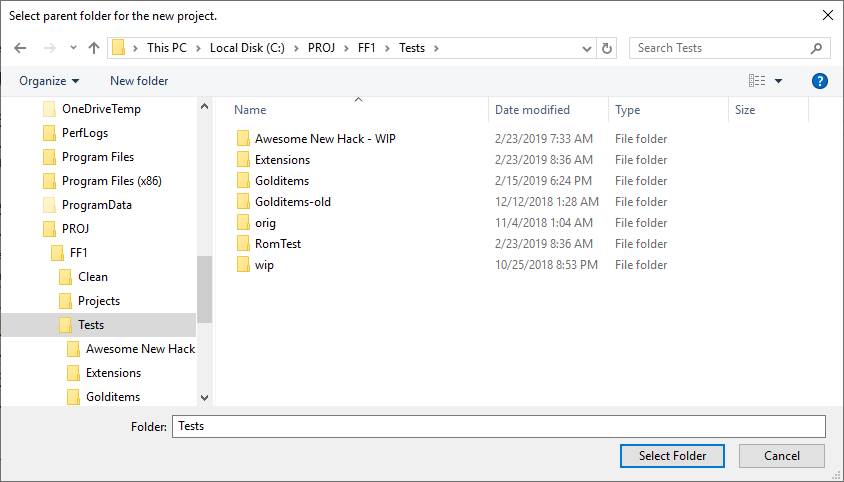Click the New folder command
The width and height of the screenshot is (844, 482).
139,81
